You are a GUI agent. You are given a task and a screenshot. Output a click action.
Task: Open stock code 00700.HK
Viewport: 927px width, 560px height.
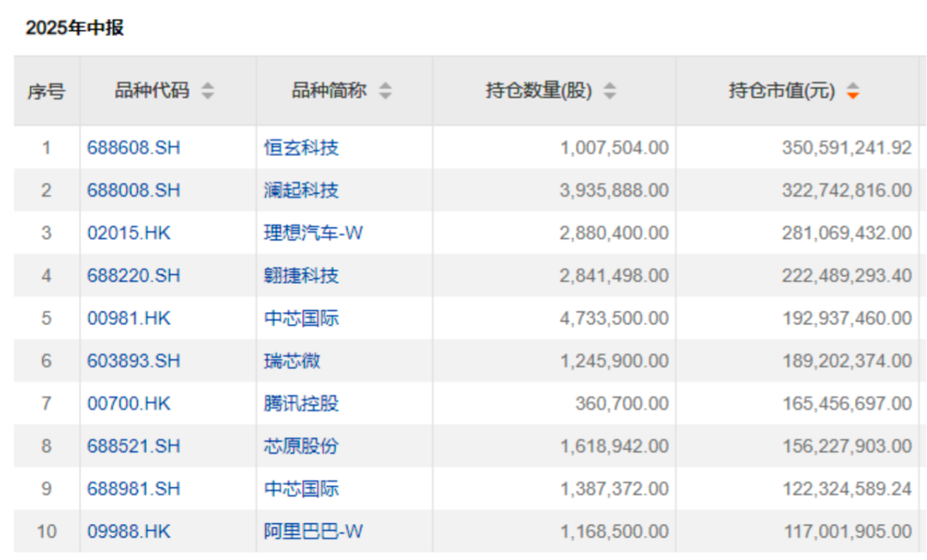(x=129, y=403)
